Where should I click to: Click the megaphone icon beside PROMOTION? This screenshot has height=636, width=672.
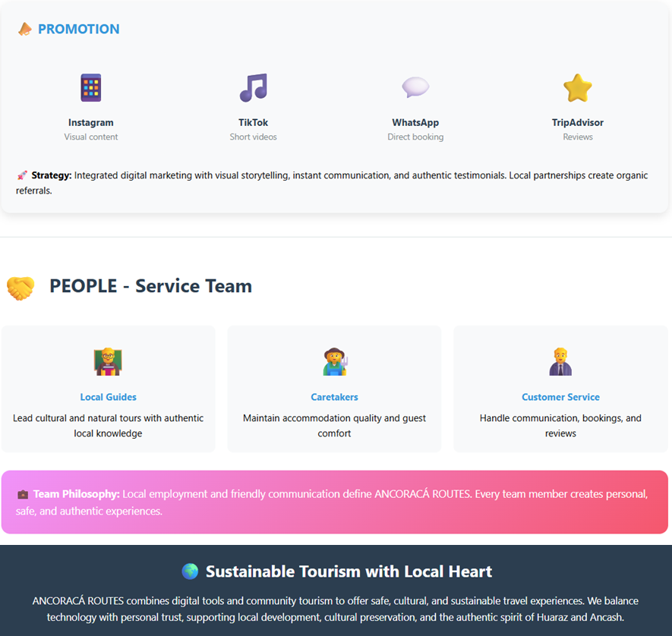(x=25, y=30)
